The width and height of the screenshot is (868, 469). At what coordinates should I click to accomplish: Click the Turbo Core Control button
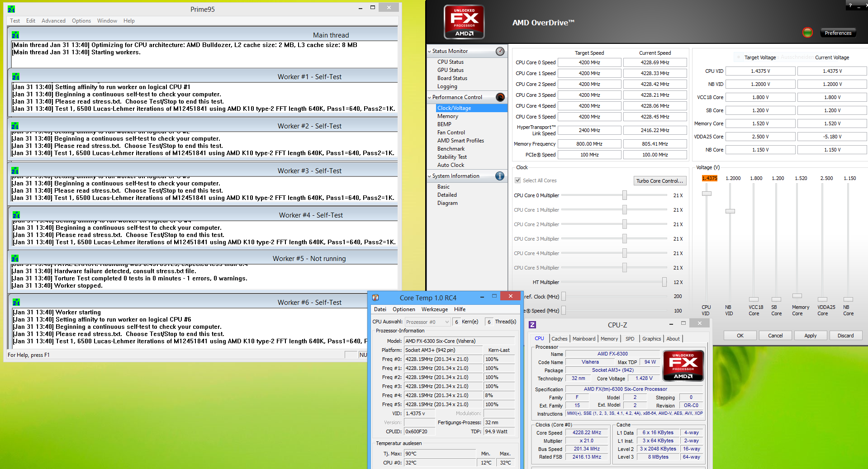660,181
